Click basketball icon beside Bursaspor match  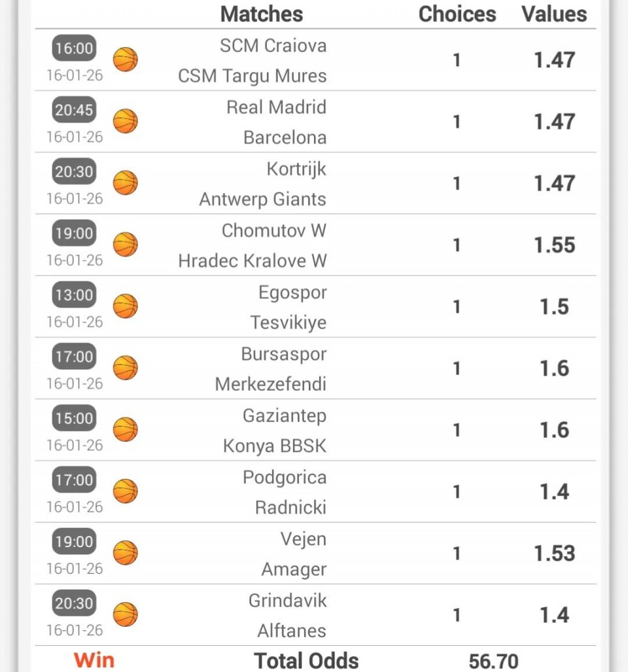126,368
